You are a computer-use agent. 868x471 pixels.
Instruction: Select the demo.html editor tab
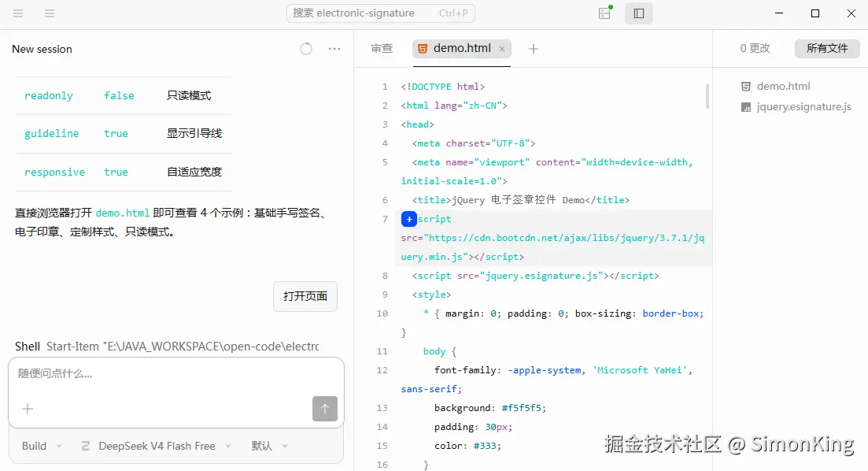(x=462, y=49)
